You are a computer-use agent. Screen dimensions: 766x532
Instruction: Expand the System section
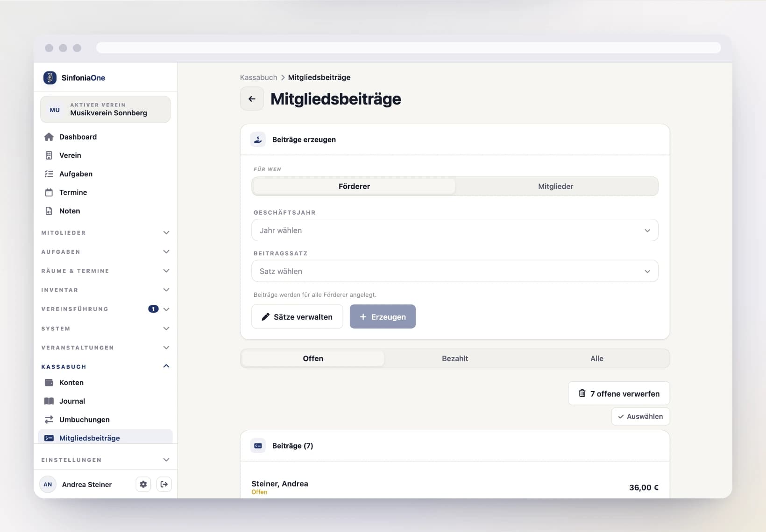point(105,329)
